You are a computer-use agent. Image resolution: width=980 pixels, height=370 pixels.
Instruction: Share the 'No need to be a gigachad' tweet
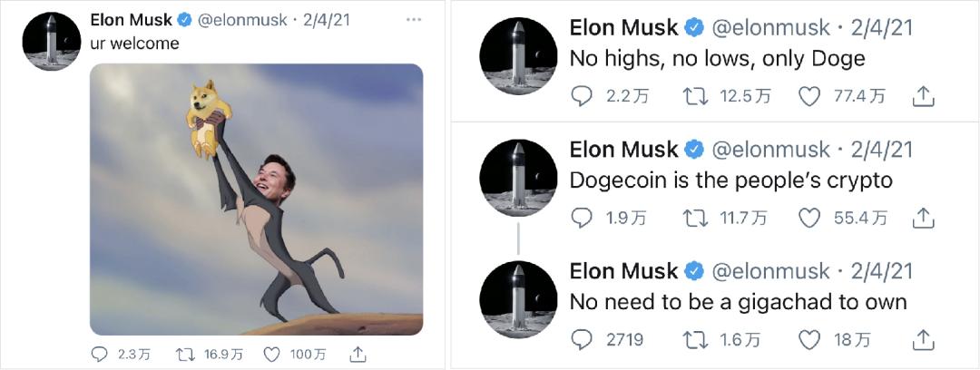click(922, 339)
